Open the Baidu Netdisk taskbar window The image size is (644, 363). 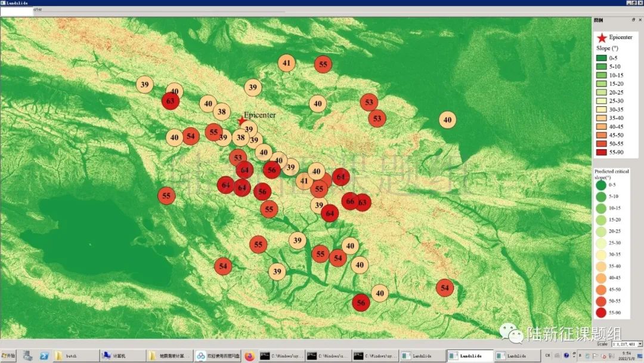coord(218,356)
